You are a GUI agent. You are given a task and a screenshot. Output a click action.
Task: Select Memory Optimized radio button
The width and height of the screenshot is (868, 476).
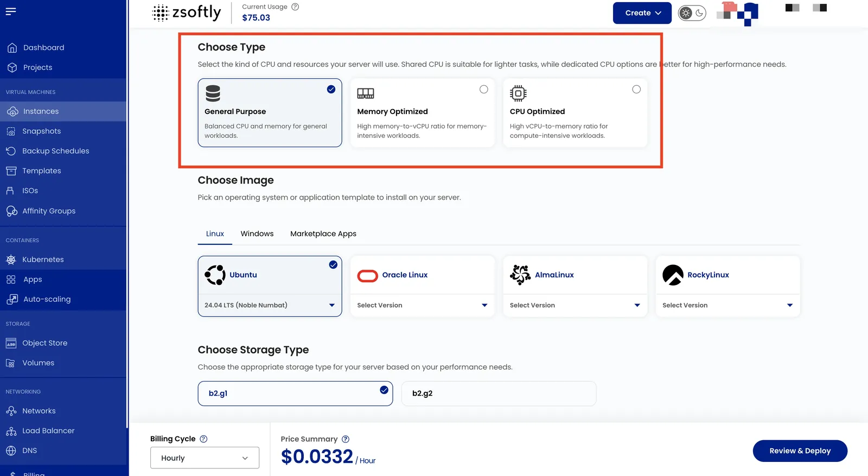coord(484,90)
